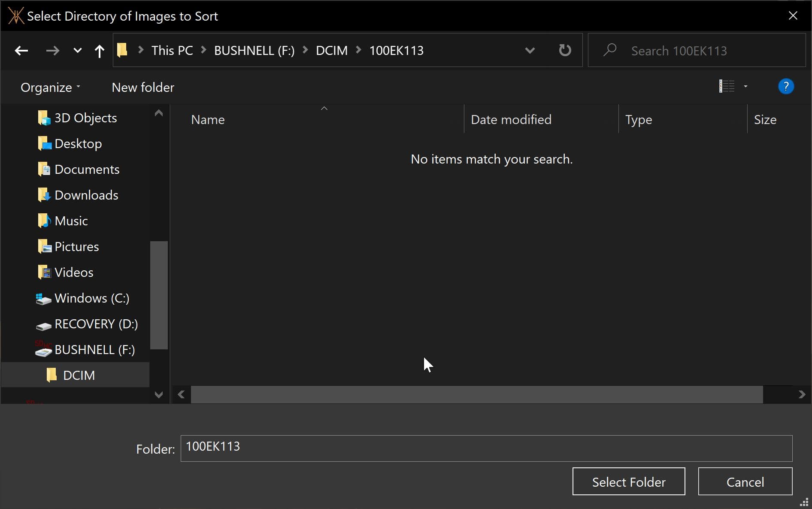Click the Music folder icon
The height and width of the screenshot is (509, 812).
[x=44, y=221]
